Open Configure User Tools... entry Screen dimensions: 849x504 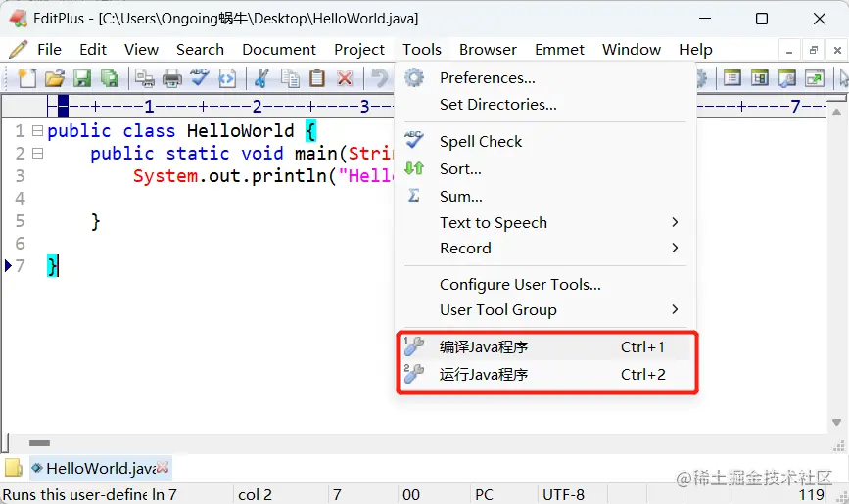(545, 284)
